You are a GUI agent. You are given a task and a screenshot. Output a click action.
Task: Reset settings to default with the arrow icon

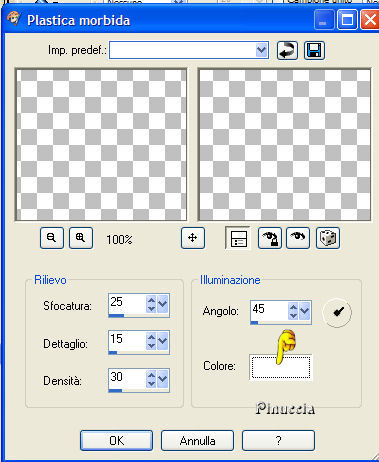287,51
